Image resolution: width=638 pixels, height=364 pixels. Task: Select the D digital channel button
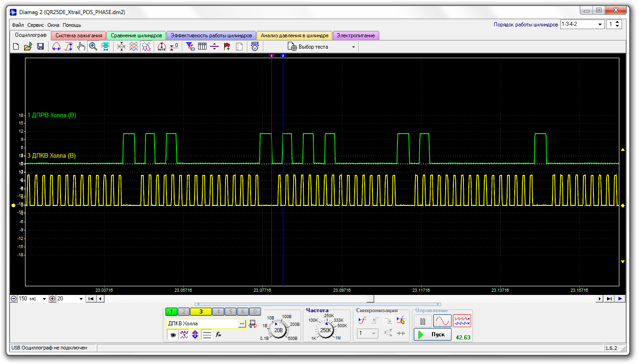click(x=255, y=312)
